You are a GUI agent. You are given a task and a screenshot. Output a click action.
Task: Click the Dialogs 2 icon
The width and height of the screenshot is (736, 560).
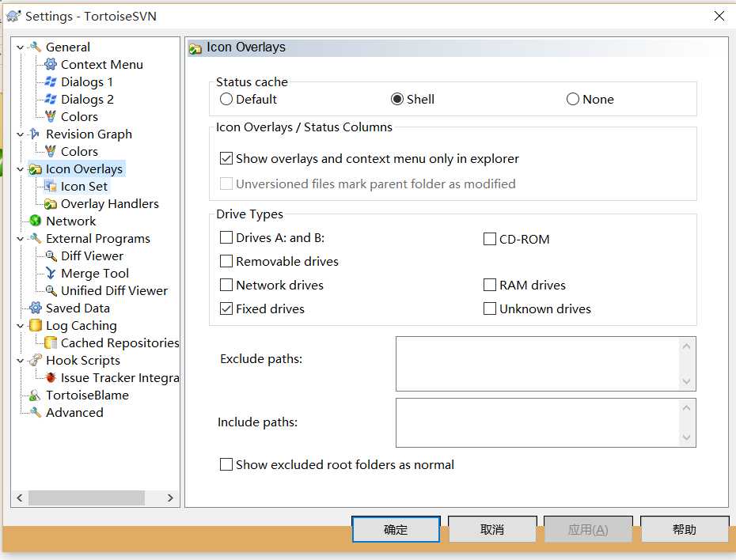pyautogui.click(x=51, y=99)
